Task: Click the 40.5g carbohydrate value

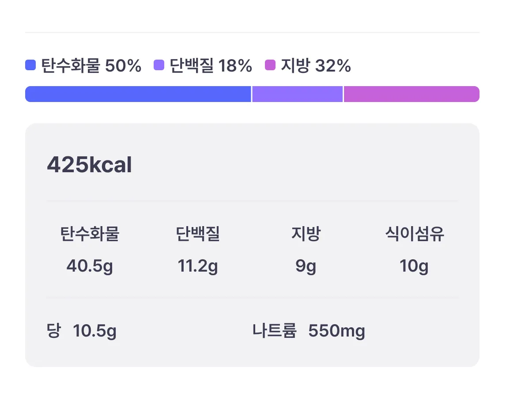Action: point(90,266)
